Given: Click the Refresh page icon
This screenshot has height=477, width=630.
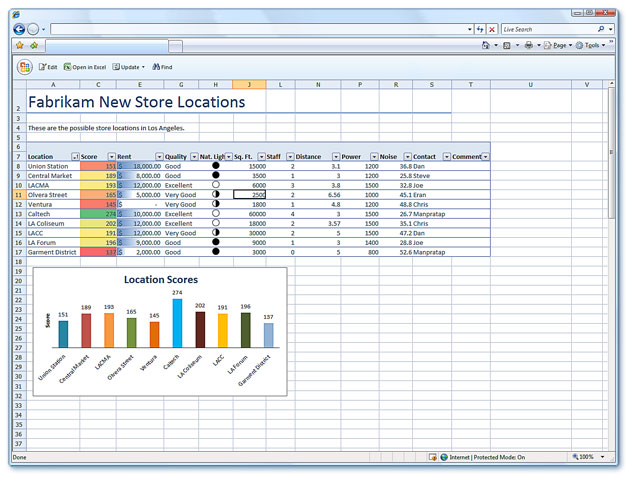Looking at the screenshot, I should 480,29.
